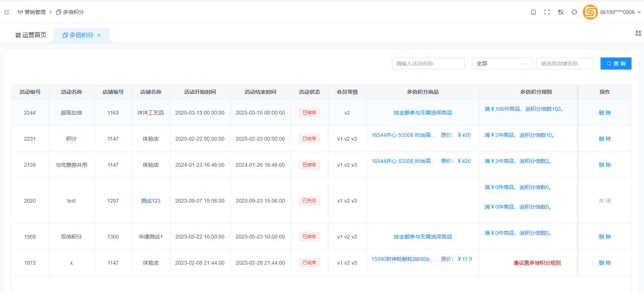This screenshot has height=293, width=644.
Task: Open the 请选择店铺名称 store selector
Action: click(564, 64)
